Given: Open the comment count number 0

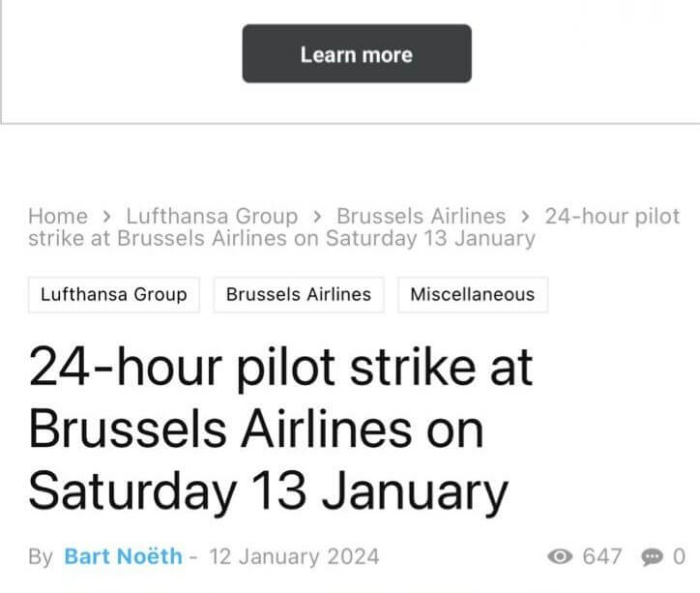Looking at the screenshot, I should [x=679, y=557].
